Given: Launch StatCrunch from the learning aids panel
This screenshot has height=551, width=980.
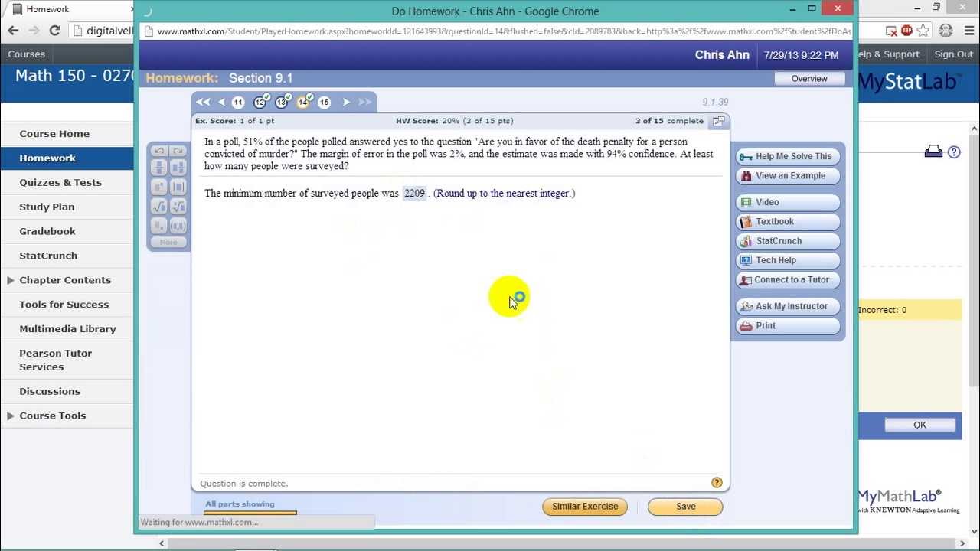Looking at the screenshot, I should pos(788,240).
